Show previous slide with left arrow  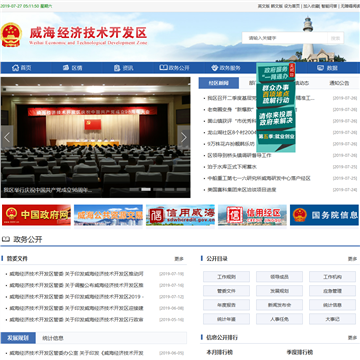[x=7, y=137]
